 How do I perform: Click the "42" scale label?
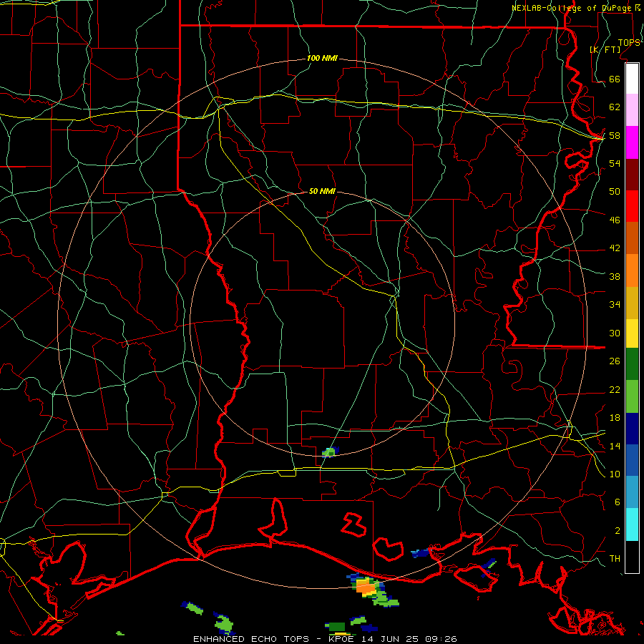coord(615,248)
